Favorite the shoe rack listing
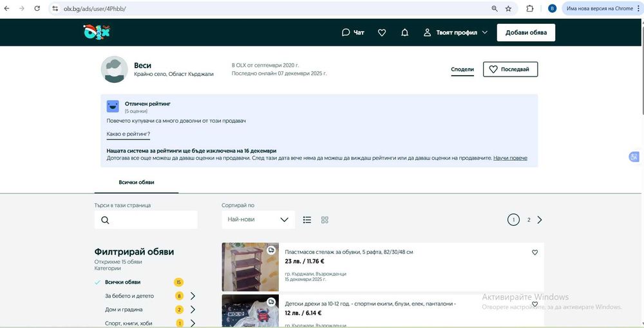This screenshot has height=328, width=644. [x=535, y=253]
